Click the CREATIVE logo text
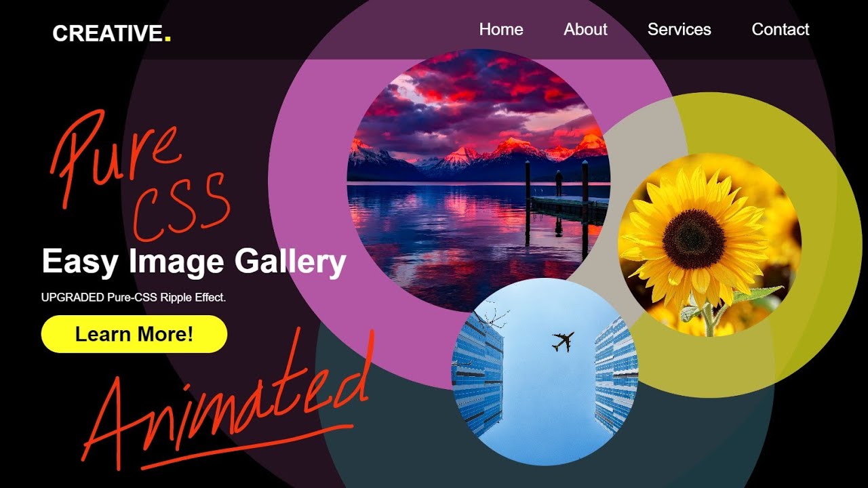Image resolution: width=868 pixels, height=488 pixels. pyautogui.click(x=108, y=33)
